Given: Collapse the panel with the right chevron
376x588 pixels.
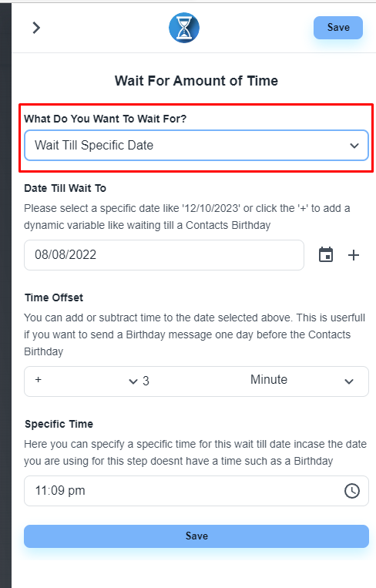Looking at the screenshot, I should click(36, 28).
